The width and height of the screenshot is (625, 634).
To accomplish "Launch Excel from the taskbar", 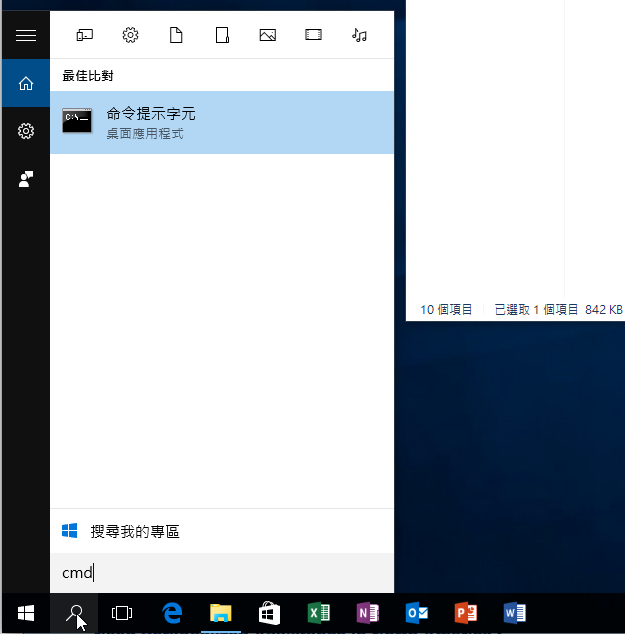I will pyautogui.click(x=319, y=613).
